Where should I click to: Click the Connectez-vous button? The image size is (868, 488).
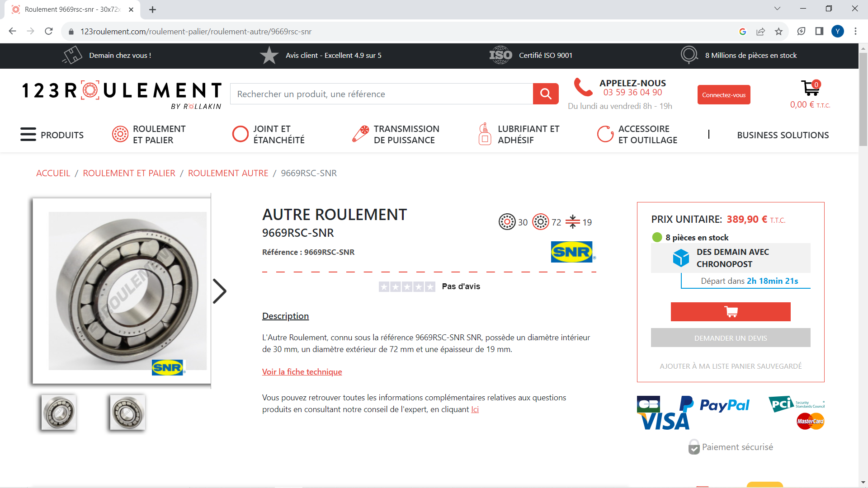point(723,95)
